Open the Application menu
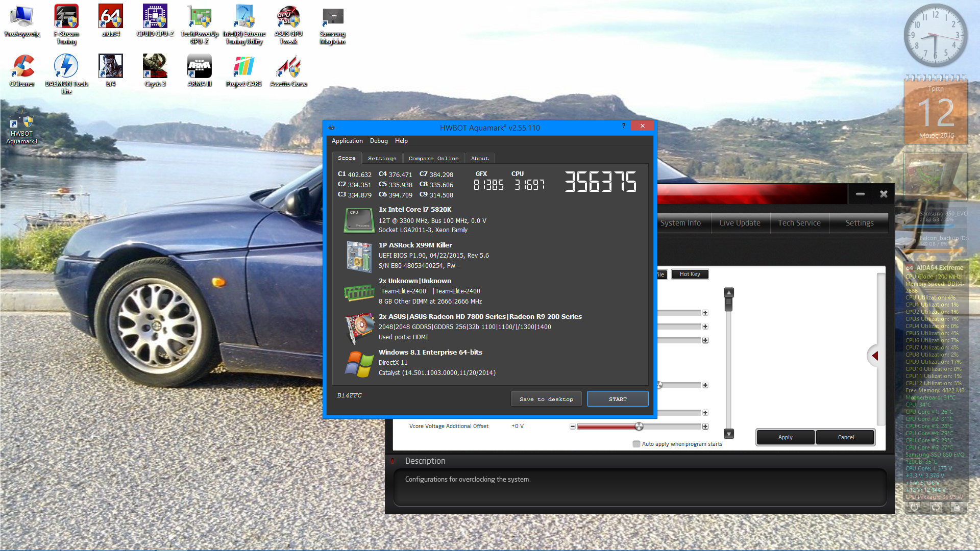The height and width of the screenshot is (551, 980). tap(347, 141)
